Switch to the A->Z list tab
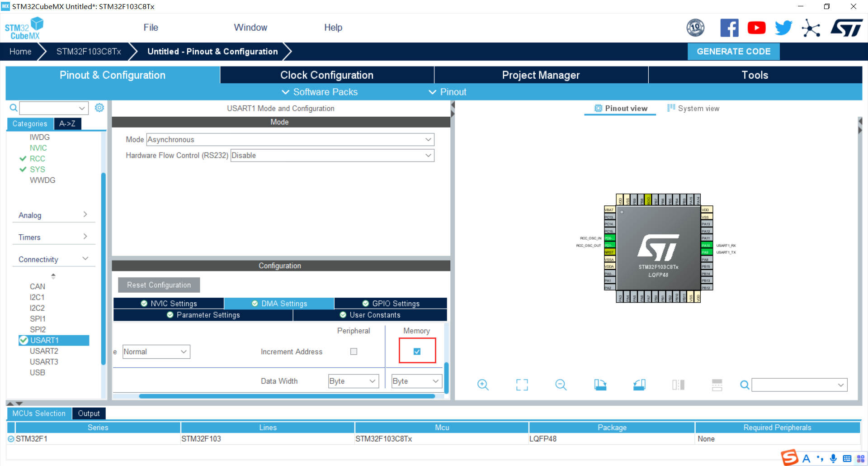Viewport: 868px width, 466px height. tap(67, 124)
